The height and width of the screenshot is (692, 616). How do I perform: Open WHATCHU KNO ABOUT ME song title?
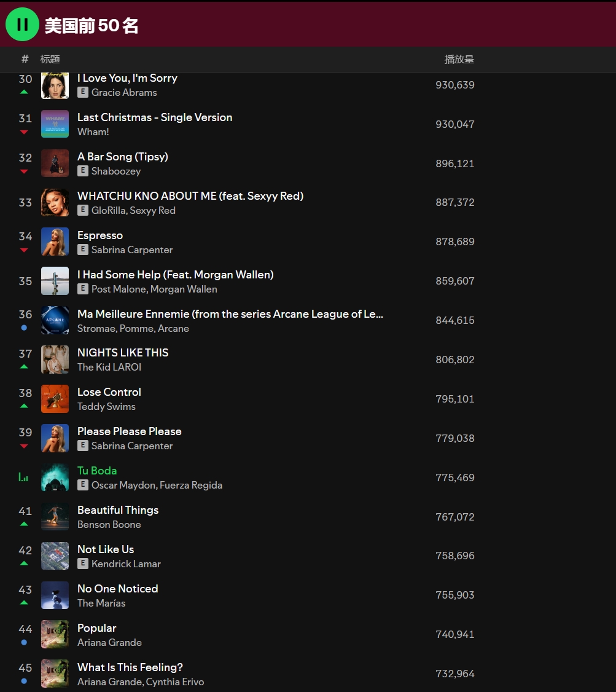190,196
